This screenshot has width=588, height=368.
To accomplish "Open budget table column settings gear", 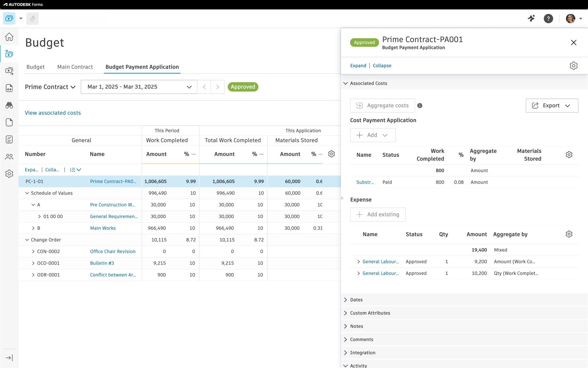I will [331, 154].
